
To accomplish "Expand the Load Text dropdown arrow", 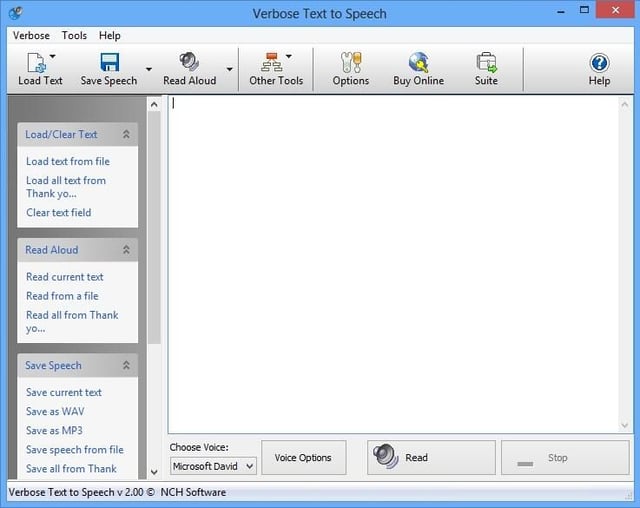I will 53,56.
